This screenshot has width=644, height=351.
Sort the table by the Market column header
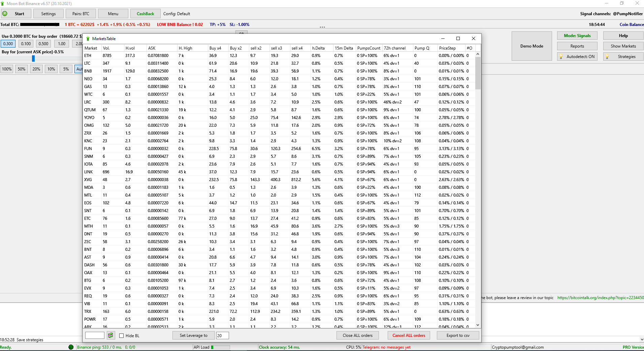(x=91, y=48)
